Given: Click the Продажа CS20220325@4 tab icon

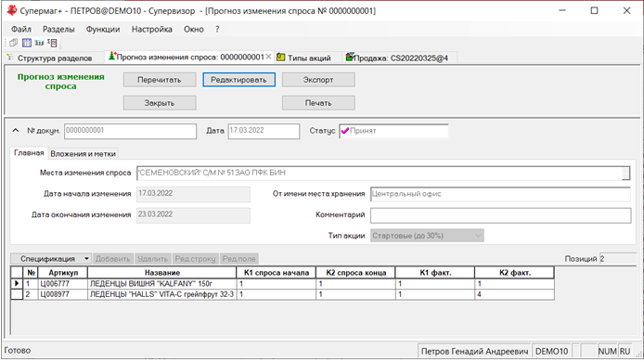Looking at the screenshot, I should click(x=350, y=58).
